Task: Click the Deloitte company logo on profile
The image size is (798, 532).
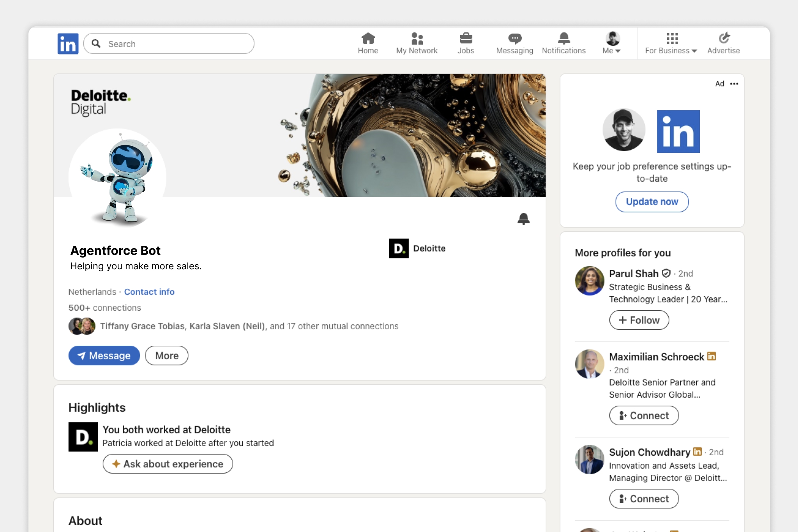Action: pos(399,248)
